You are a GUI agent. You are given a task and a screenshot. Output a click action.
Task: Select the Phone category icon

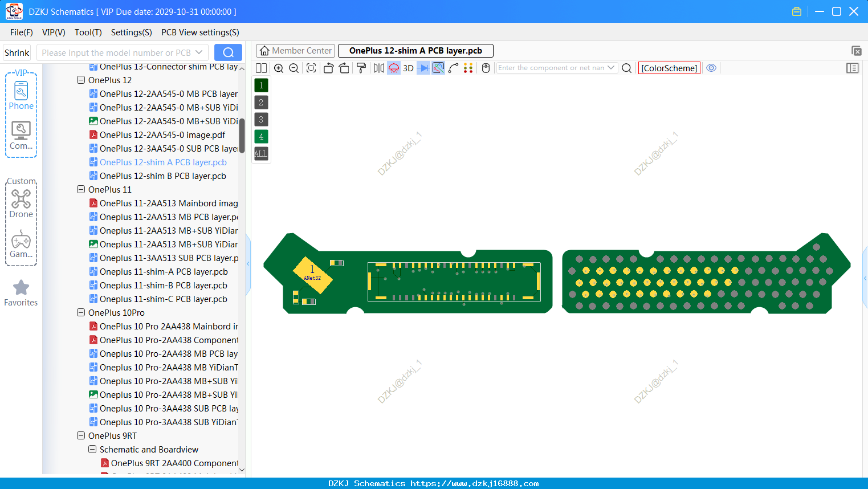[21, 95]
